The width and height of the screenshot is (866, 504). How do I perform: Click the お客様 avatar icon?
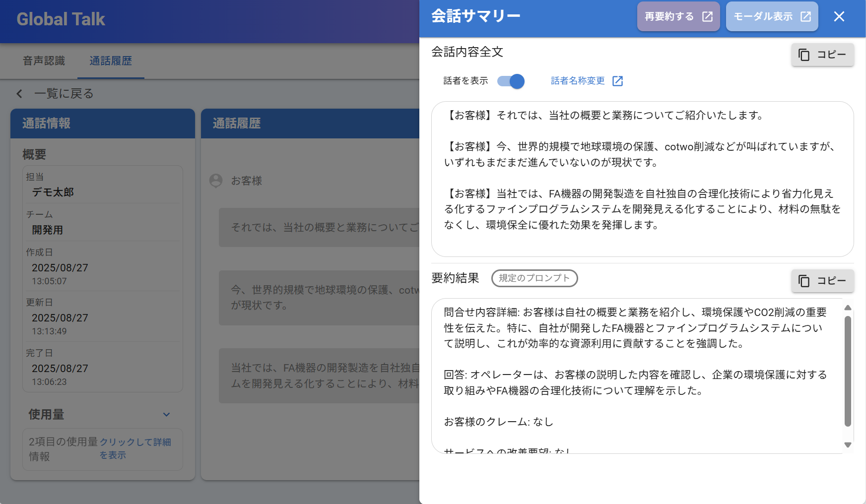tap(216, 181)
